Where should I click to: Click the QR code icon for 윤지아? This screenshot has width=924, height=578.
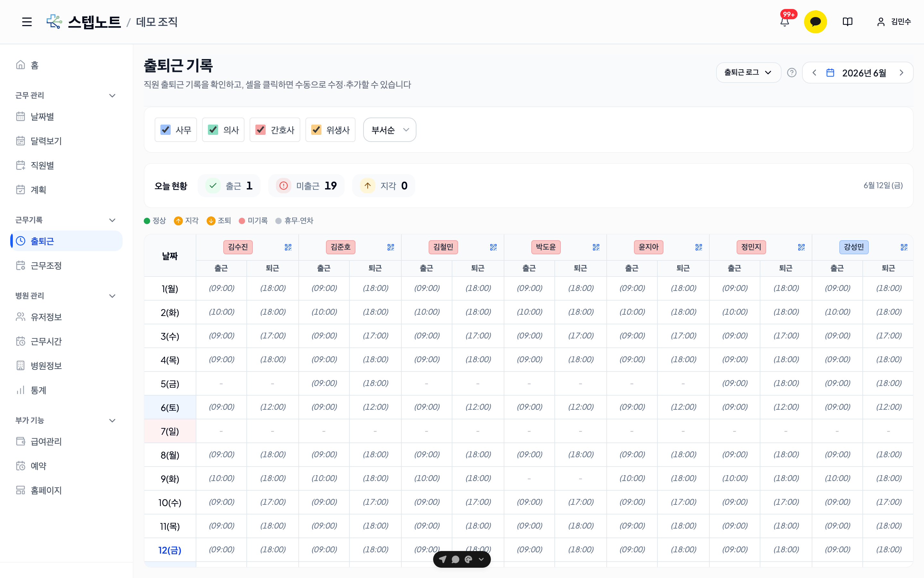click(699, 247)
